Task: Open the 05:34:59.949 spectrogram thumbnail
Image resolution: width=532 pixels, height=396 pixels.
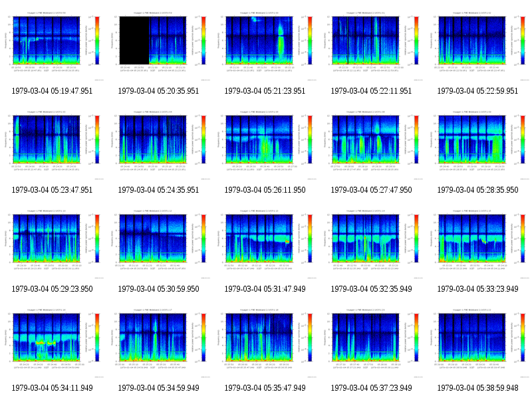Action: point(158,343)
